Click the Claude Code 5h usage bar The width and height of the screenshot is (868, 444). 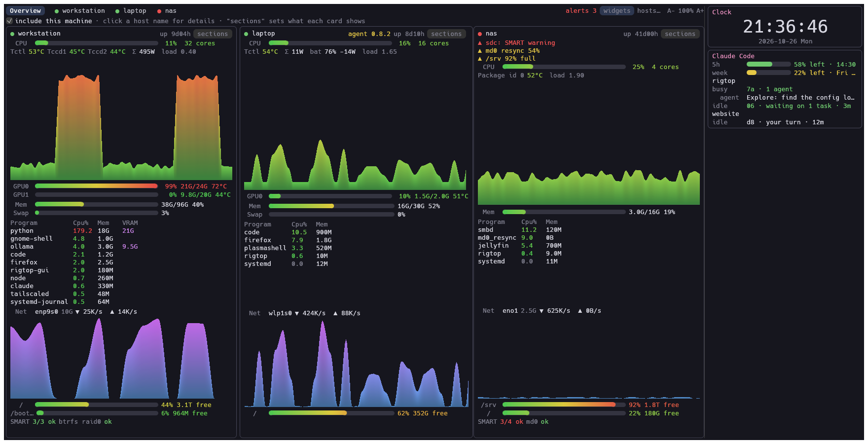pos(768,65)
